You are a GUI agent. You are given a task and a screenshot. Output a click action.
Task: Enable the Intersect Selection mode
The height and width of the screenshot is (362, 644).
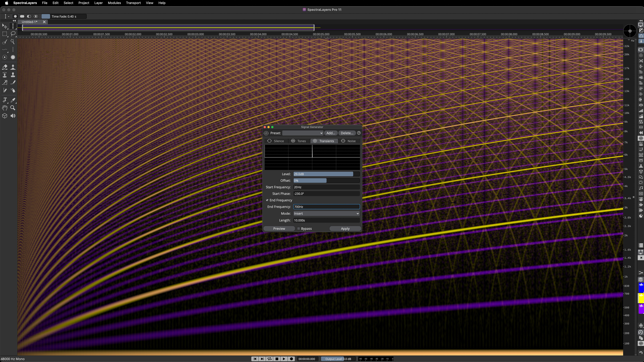(x=36, y=16)
